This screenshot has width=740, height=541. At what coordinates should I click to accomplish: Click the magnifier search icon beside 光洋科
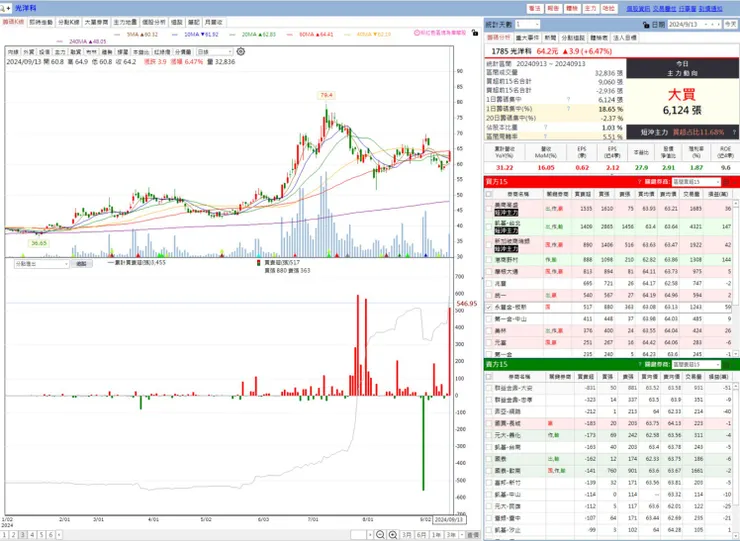click(3, 8)
